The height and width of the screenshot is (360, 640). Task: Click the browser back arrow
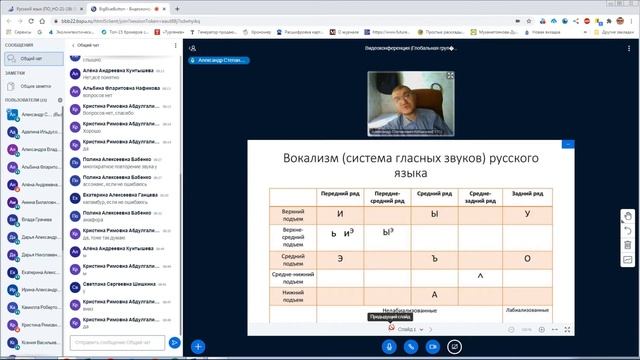click(9, 21)
